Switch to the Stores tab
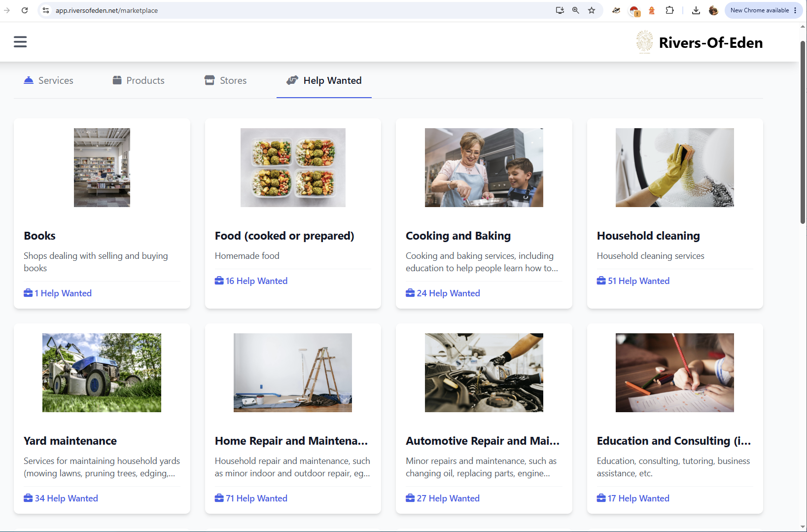 (x=226, y=80)
